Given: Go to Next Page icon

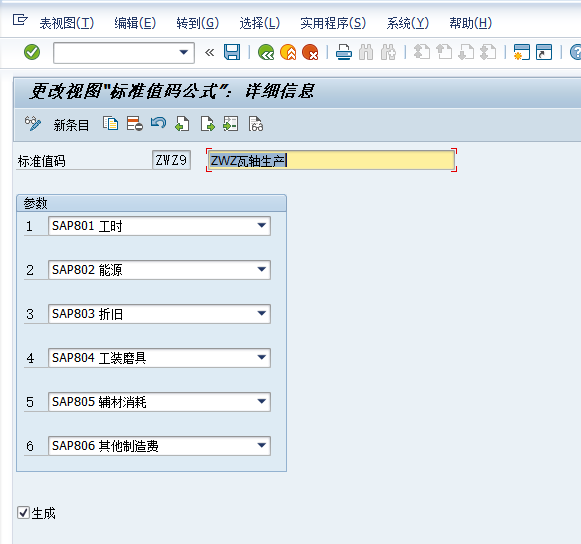Looking at the screenshot, I should pyautogui.click(x=466, y=52).
